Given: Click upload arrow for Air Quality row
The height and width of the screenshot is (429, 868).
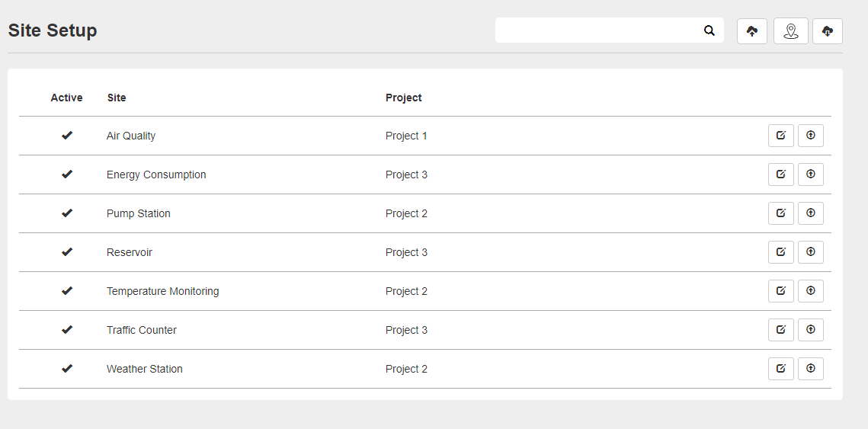Looking at the screenshot, I should coord(811,136).
